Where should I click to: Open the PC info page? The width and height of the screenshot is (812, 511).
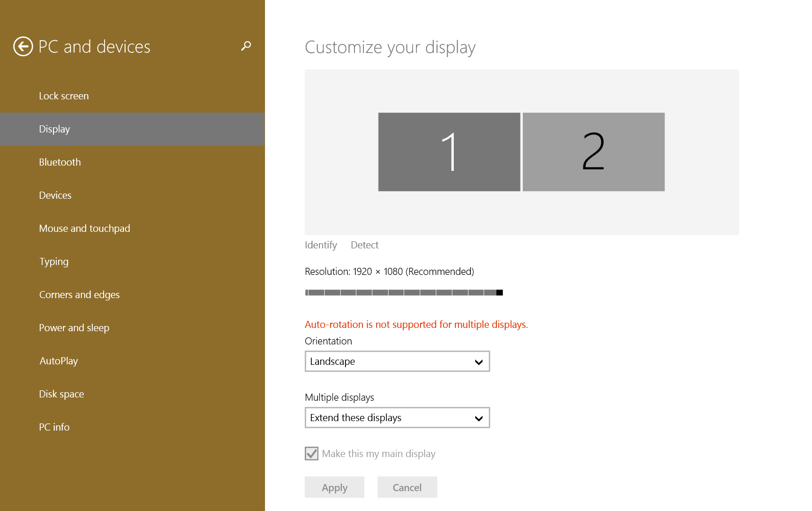(x=54, y=427)
